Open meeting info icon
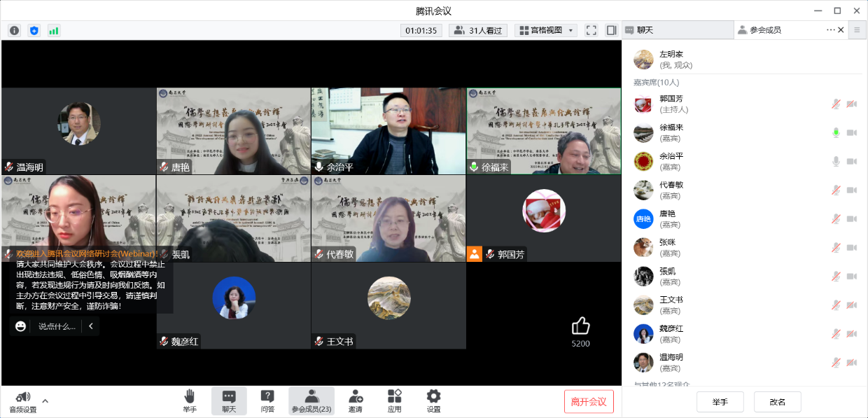 (x=14, y=30)
